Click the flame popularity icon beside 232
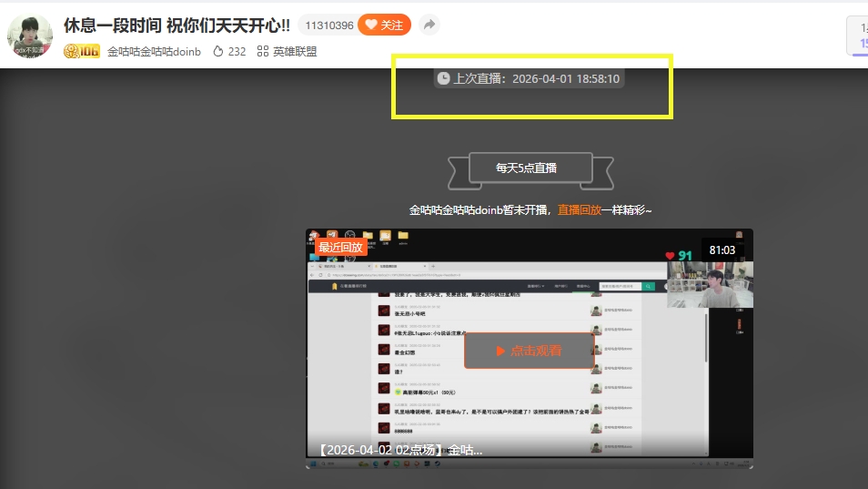868x489 pixels. tap(217, 52)
